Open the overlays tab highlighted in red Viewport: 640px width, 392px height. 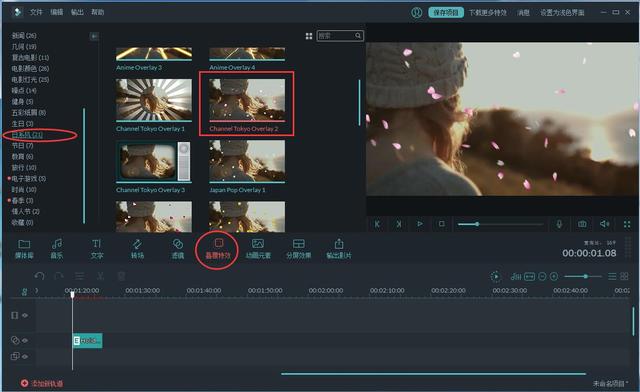[218, 248]
